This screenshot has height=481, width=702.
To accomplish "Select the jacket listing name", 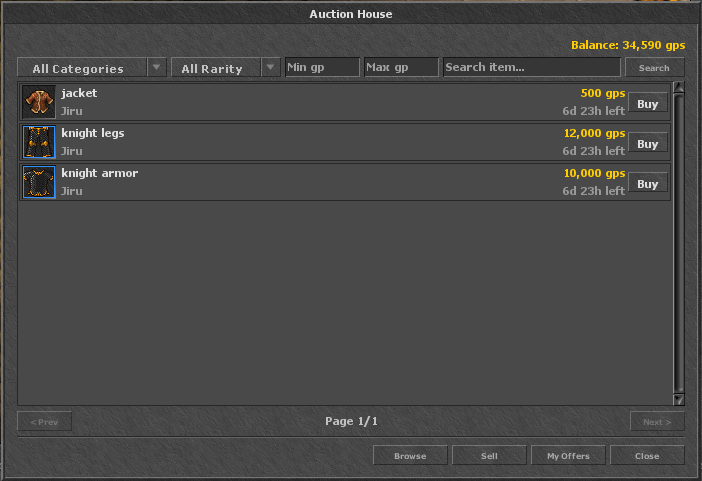I will point(79,93).
